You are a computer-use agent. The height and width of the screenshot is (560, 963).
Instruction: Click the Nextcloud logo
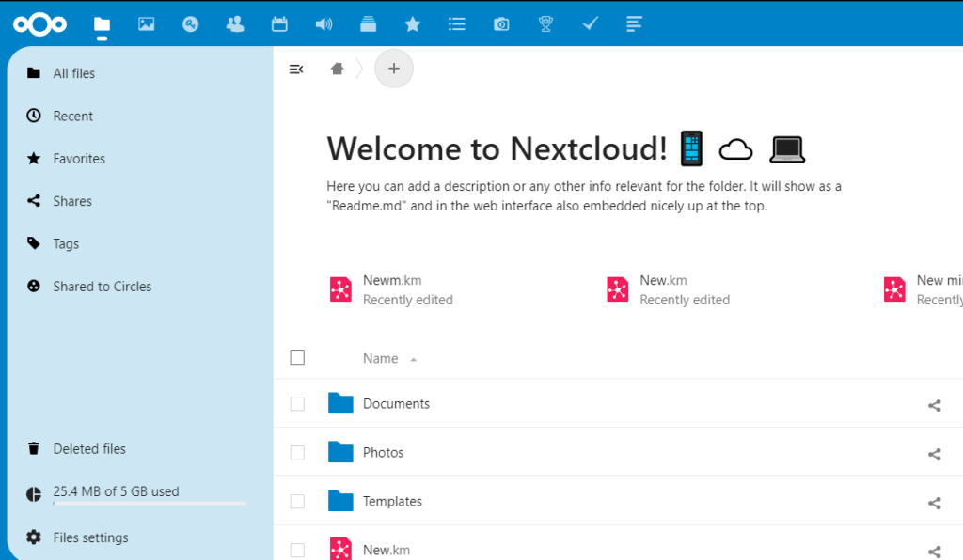(x=39, y=24)
